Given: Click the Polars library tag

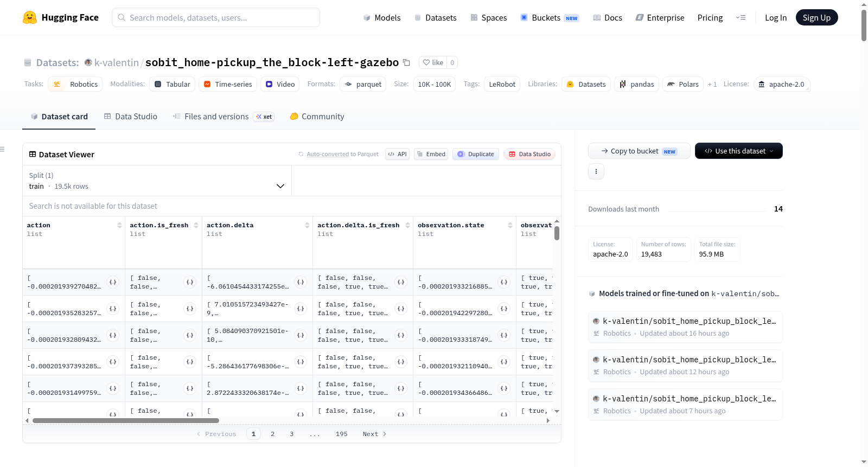Looking at the screenshot, I should (682, 84).
